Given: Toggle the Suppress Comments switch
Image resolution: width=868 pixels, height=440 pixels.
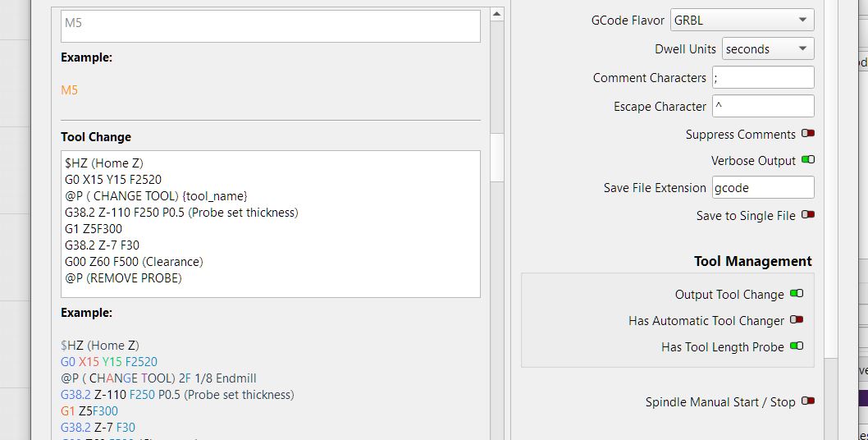Looking at the screenshot, I should (x=808, y=134).
